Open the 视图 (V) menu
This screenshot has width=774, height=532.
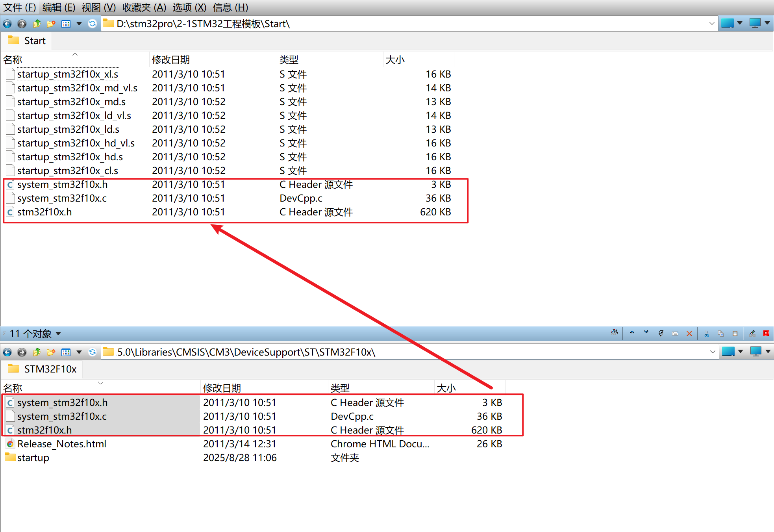click(99, 7)
